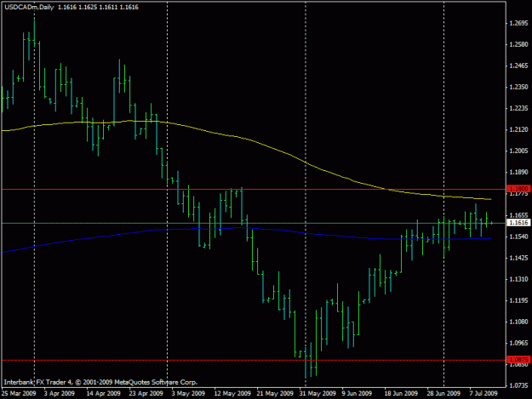Click the 14 Apr 2009 date label
Screen dimensions: 532x399
104,393
